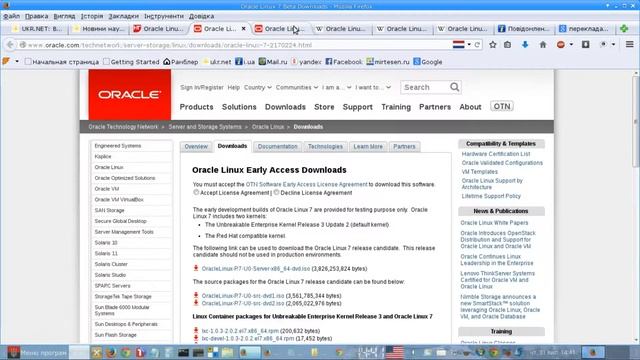This screenshot has width=640, height=360.
Task: Open the Закладки menu
Action: click(x=123, y=16)
